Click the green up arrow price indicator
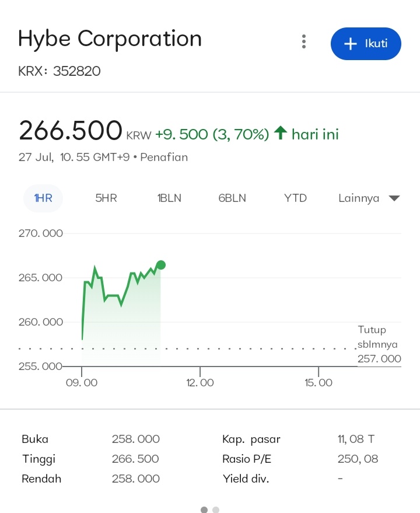This screenshot has width=420, height=513. pos(281,134)
